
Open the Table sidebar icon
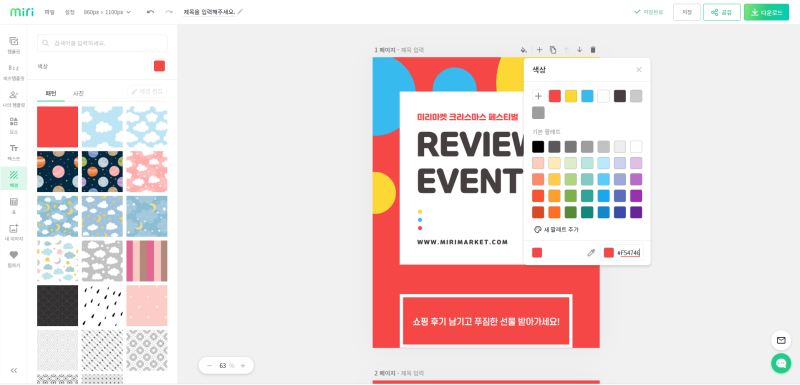[14, 206]
